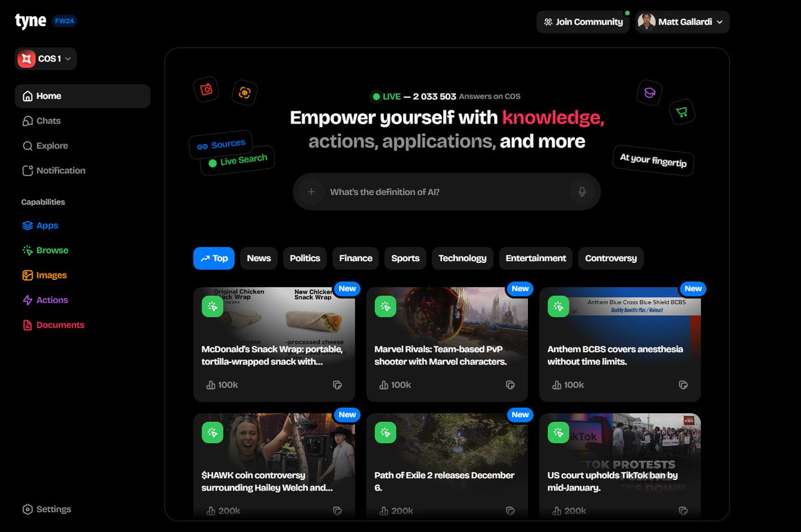Select the Entertainment category tab

coord(536,258)
